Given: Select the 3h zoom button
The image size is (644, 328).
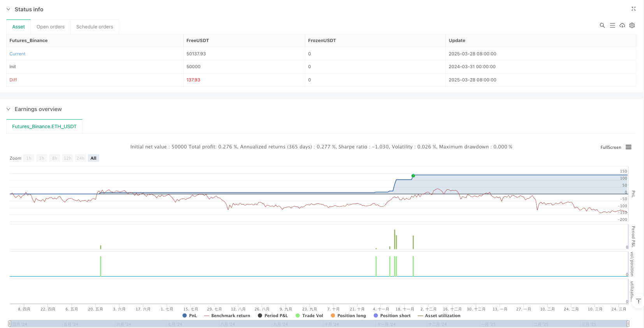Looking at the screenshot, I should pos(42,158).
